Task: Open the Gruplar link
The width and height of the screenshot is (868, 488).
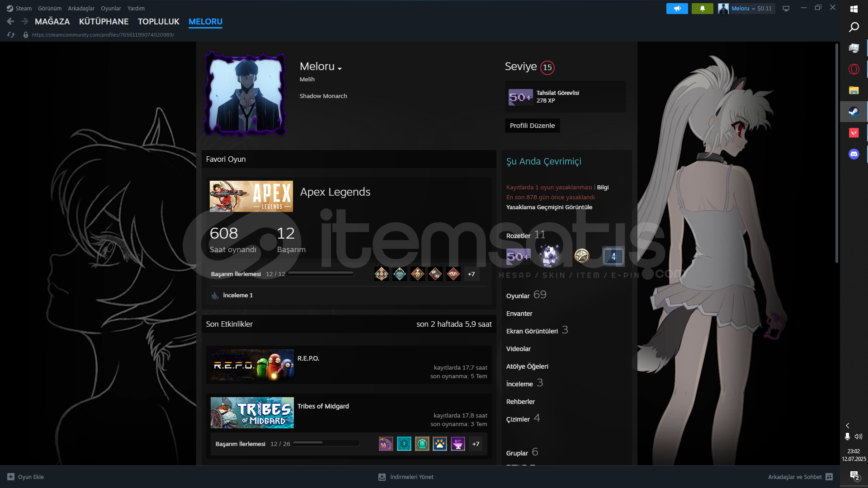Action: [x=522, y=452]
